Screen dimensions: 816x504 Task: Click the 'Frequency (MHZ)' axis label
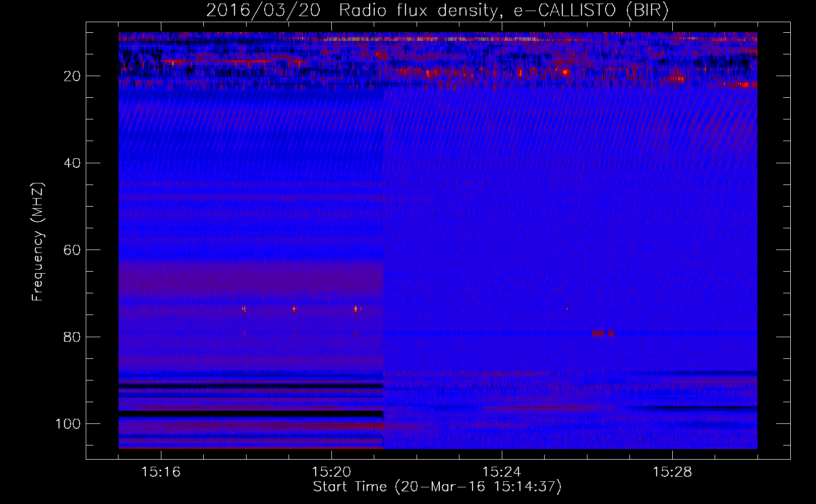click(x=38, y=242)
